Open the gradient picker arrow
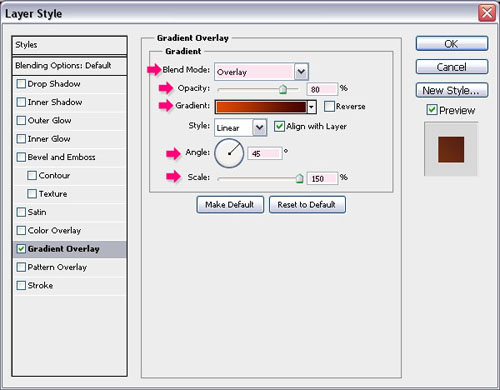This screenshot has width=500, height=390. [x=311, y=107]
